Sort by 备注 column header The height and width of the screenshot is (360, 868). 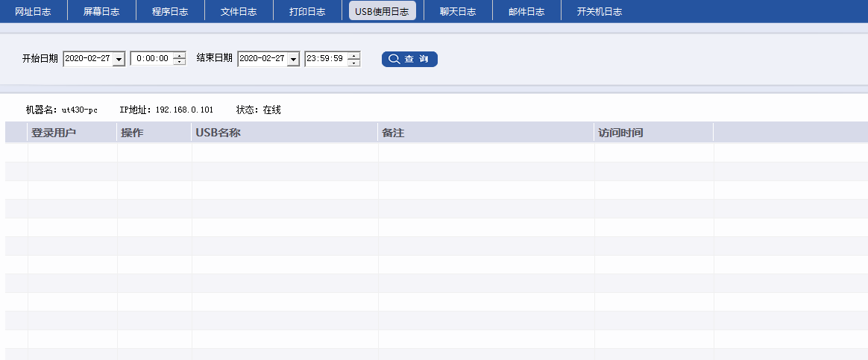(x=487, y=133)
